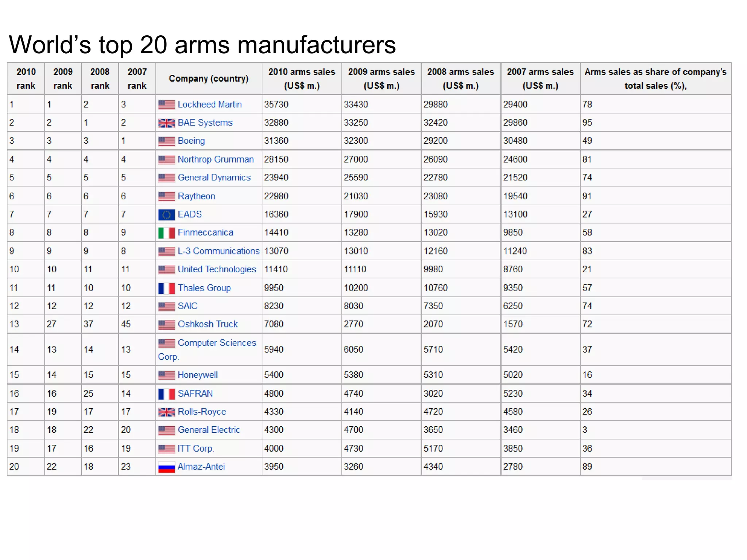Open the Computer Sciences Corp. link
747x560 pixels.
coord(207,350)
